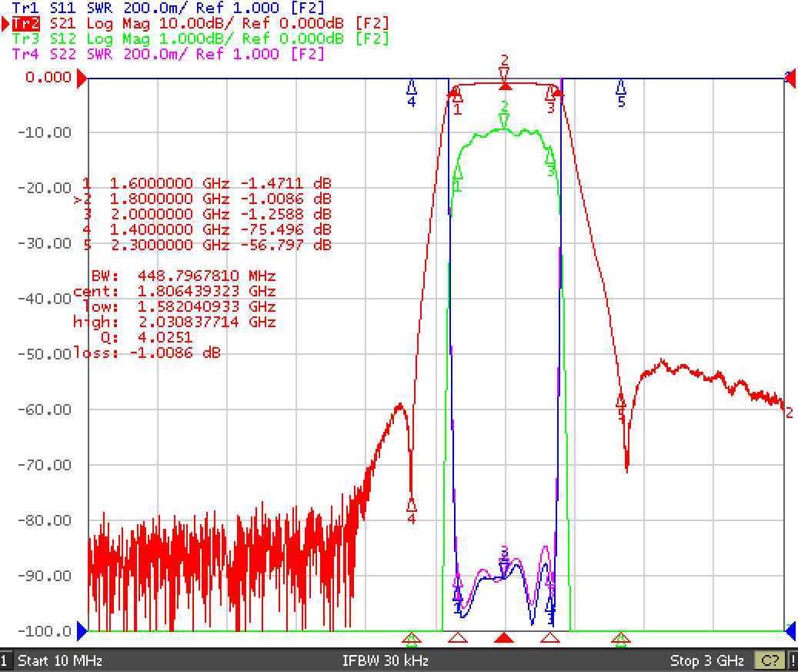
Task: Click the red reference level arrow at 0.000
Action: [82, 79]
